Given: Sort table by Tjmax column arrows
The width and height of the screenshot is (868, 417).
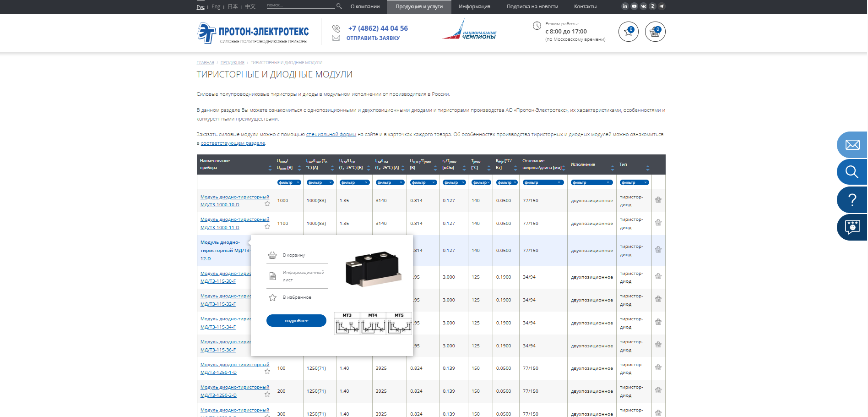Looking at the screenshot, I should coord(489,168).
